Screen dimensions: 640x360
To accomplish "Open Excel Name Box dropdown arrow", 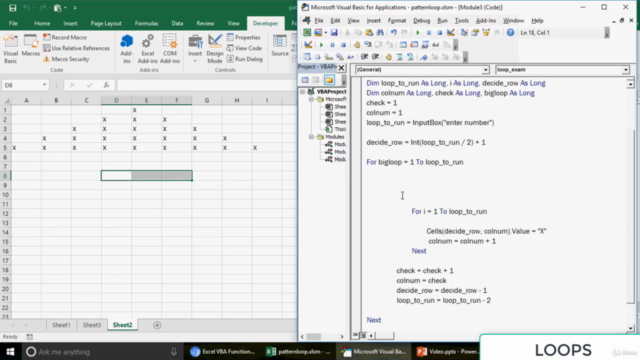I will click(x=44, y=85).
